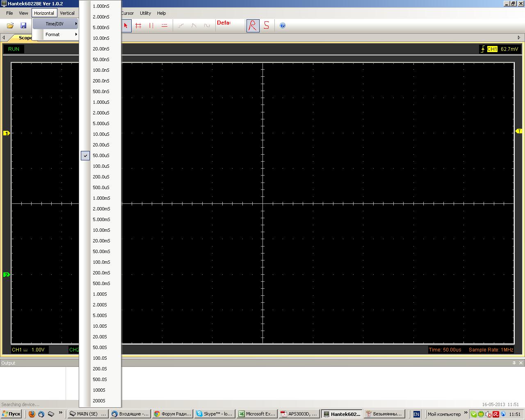The width and height of the screenshot is (525, 420).
Task: Select the checked 50.00uS time base
Action: tap(101, 155)
